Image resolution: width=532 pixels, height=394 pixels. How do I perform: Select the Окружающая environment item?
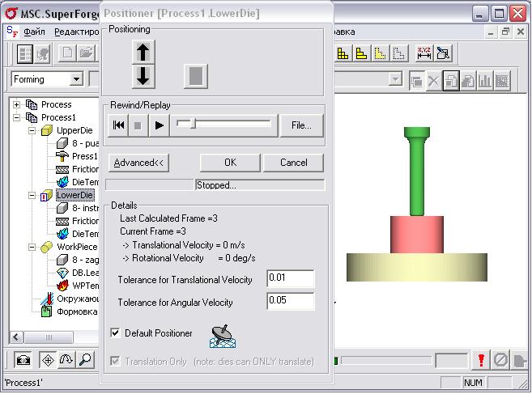click(x=78, y=299)
